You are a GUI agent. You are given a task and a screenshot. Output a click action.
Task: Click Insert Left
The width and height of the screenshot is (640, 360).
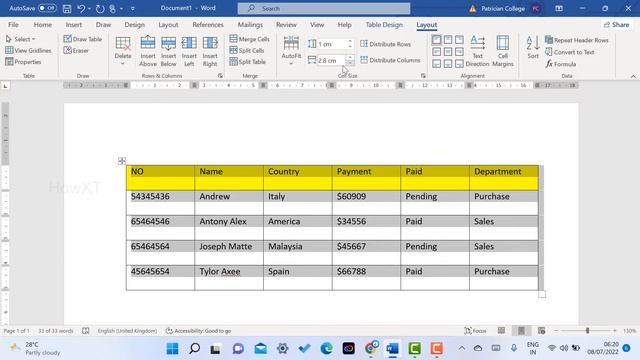[189, 51]
